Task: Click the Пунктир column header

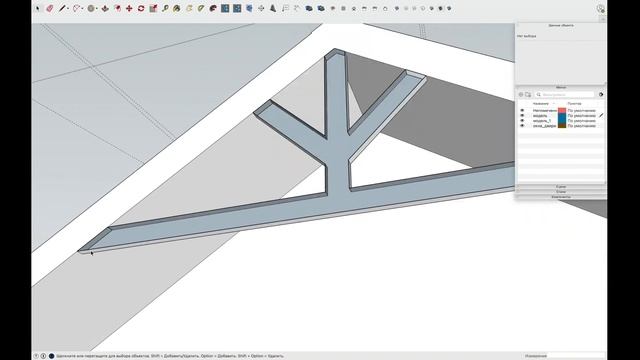Action: pyautogui.click(x=574, y=104)
